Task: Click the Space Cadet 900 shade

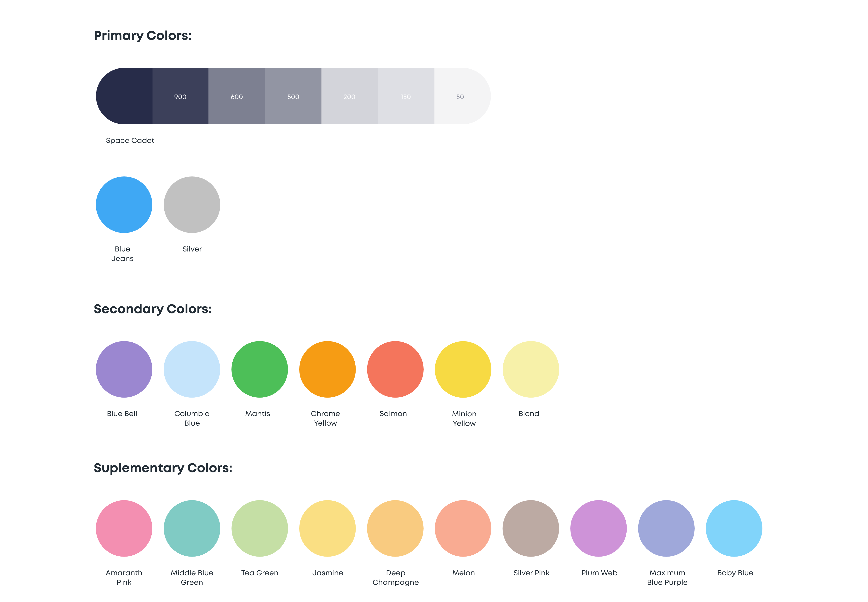Action: tap(180, 96)
